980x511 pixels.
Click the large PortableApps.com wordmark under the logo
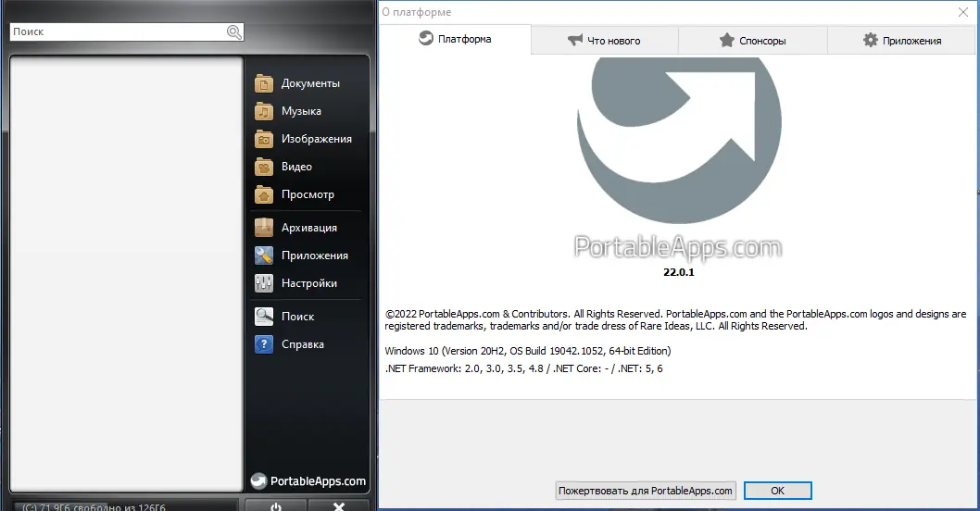(678, 247)
